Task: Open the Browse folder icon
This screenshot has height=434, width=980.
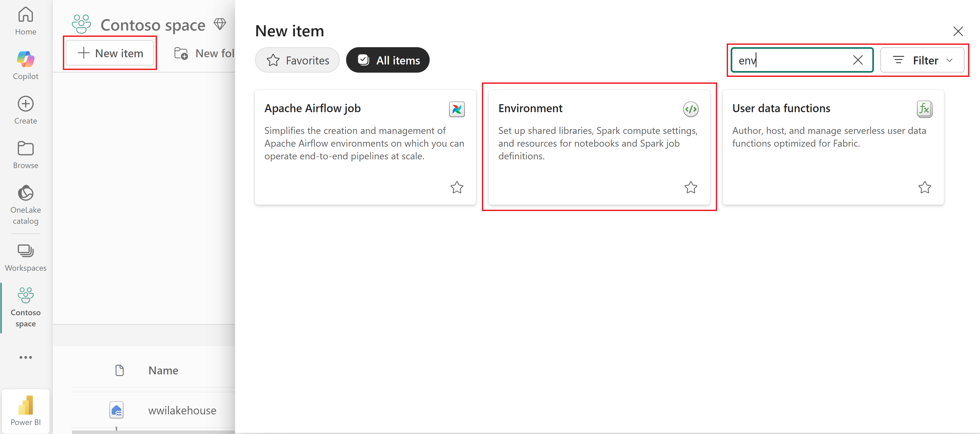Action: (25, 154)
